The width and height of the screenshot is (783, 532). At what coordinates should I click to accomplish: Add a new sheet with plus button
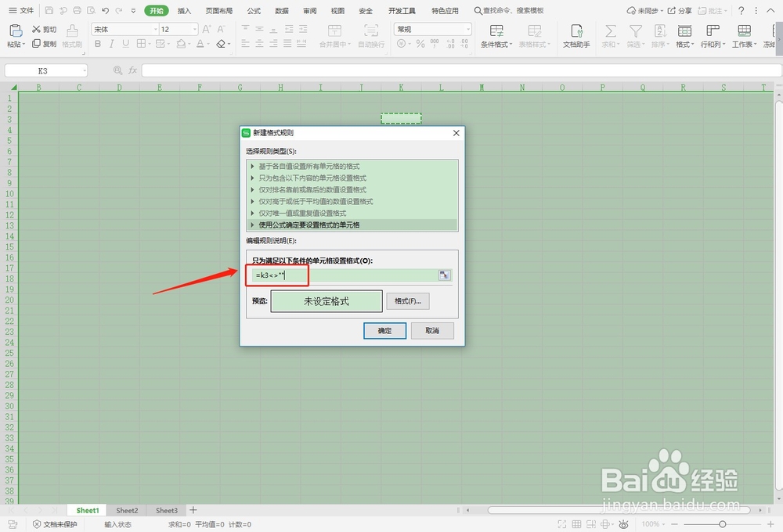193,510
